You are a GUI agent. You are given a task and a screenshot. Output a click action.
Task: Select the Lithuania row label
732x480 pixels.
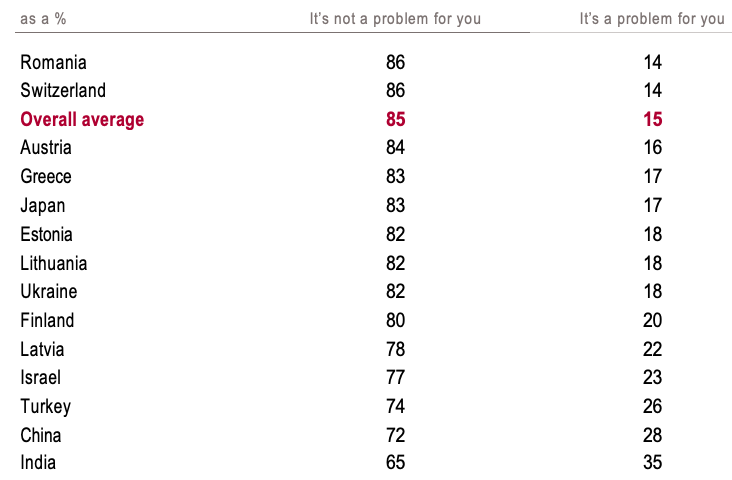coord(54,263)
